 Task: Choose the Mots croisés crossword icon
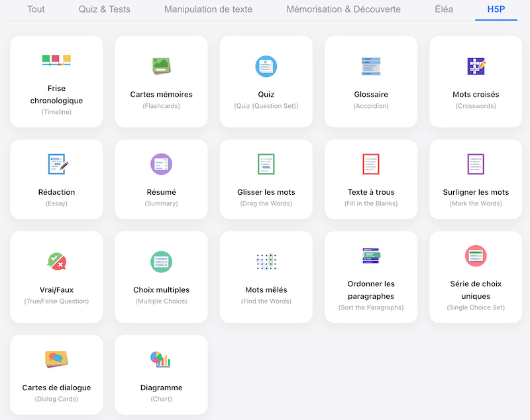tap(476, 66)
